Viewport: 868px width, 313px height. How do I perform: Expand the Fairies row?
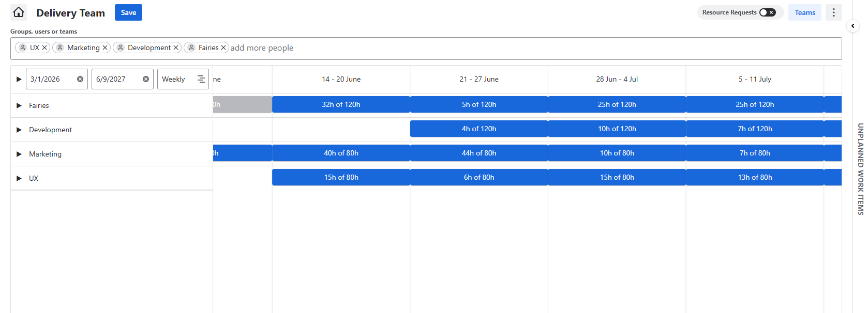pos(19,105)
